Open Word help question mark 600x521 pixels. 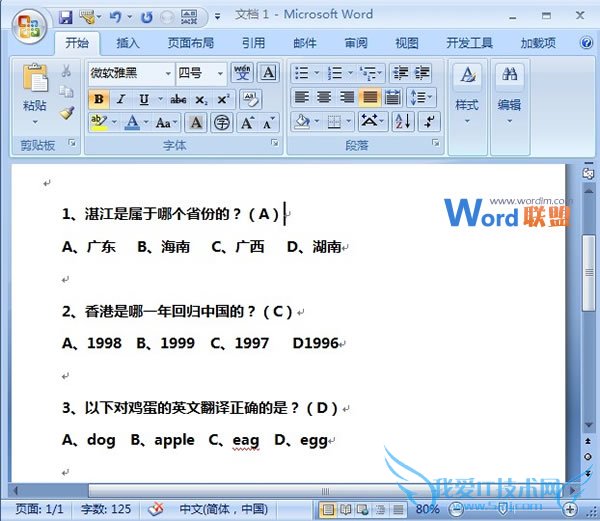click(x=586, y=42)
